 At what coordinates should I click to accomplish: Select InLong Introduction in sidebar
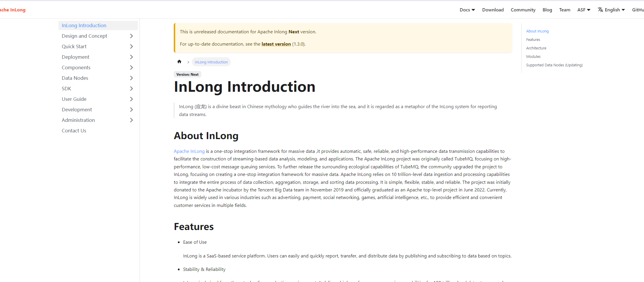pyautogui.click(x=98, y=25)
